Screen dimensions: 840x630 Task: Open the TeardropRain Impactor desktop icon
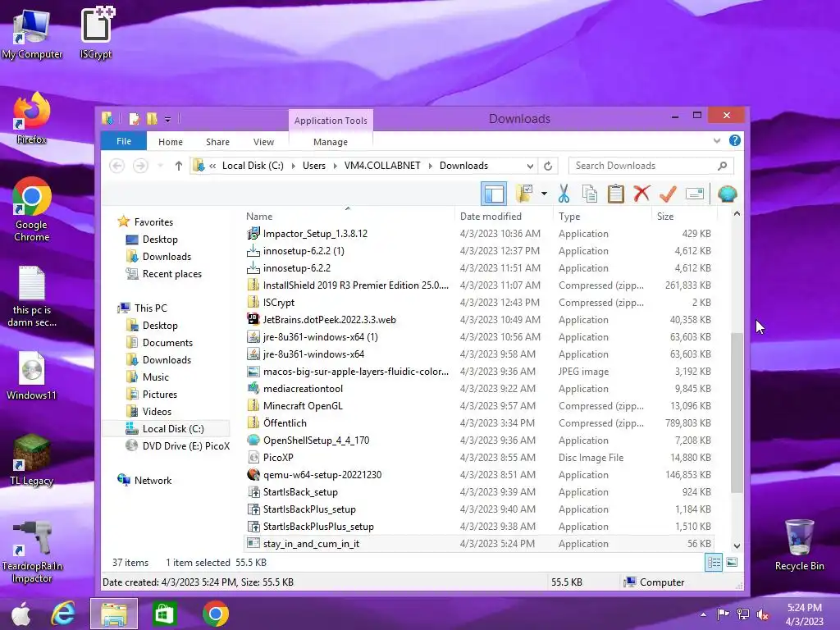pyautogui.click(x=32, y=552)
